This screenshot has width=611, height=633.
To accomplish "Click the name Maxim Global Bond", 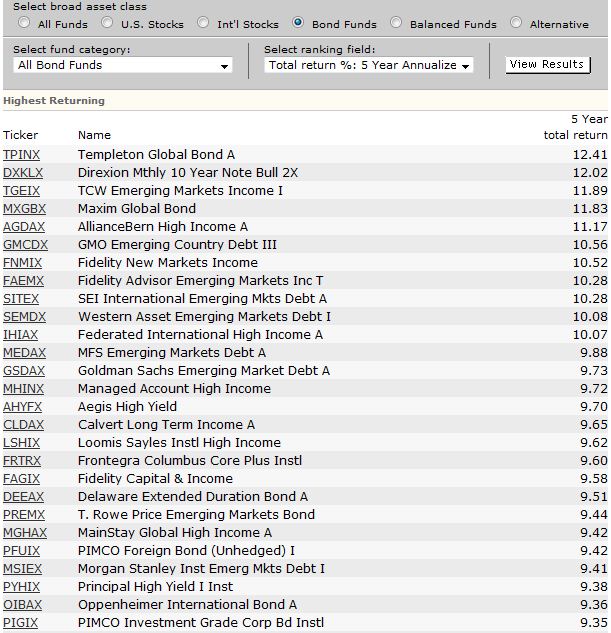I will tap(137, 209).
